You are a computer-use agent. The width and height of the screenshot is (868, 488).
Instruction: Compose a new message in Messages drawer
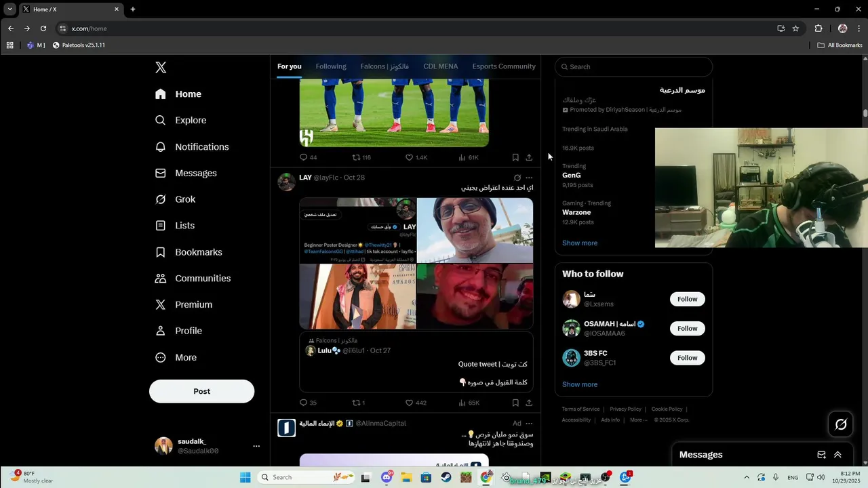[821, 455]
